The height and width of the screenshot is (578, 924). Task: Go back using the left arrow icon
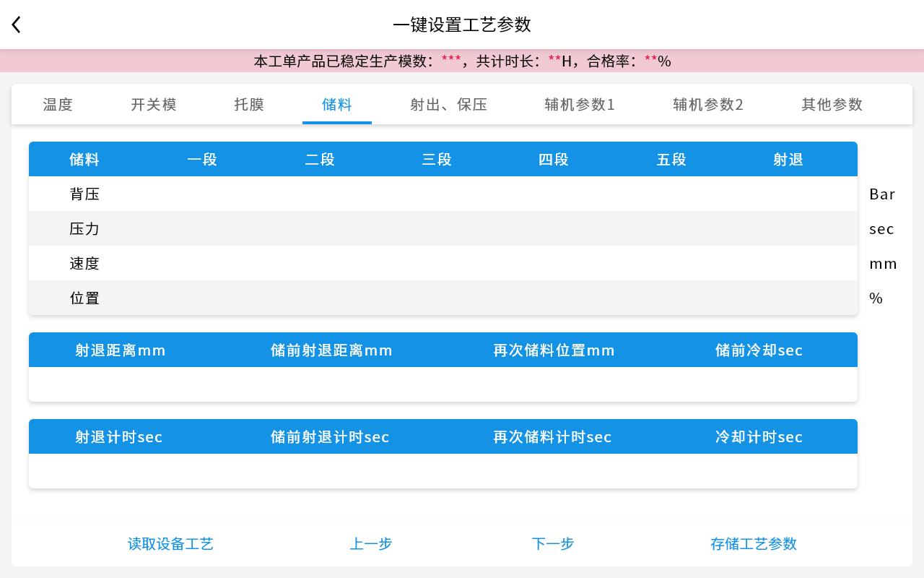pos(17,25)
